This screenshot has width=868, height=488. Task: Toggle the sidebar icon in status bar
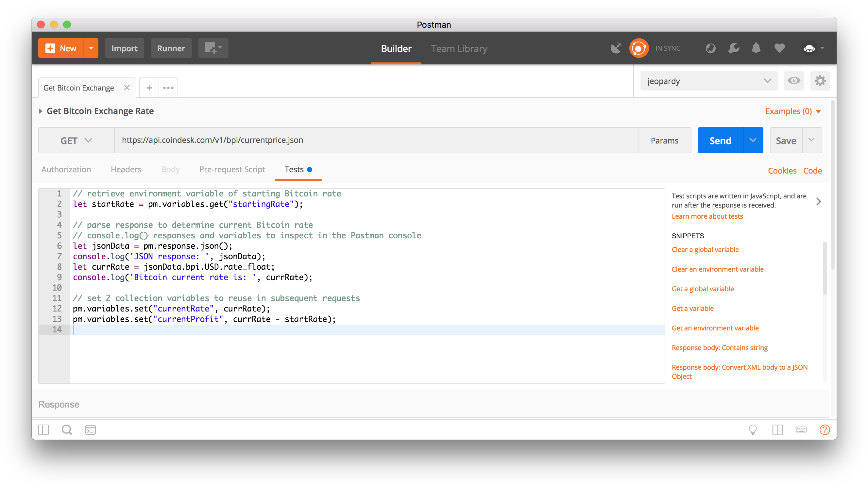coord(43,429)
